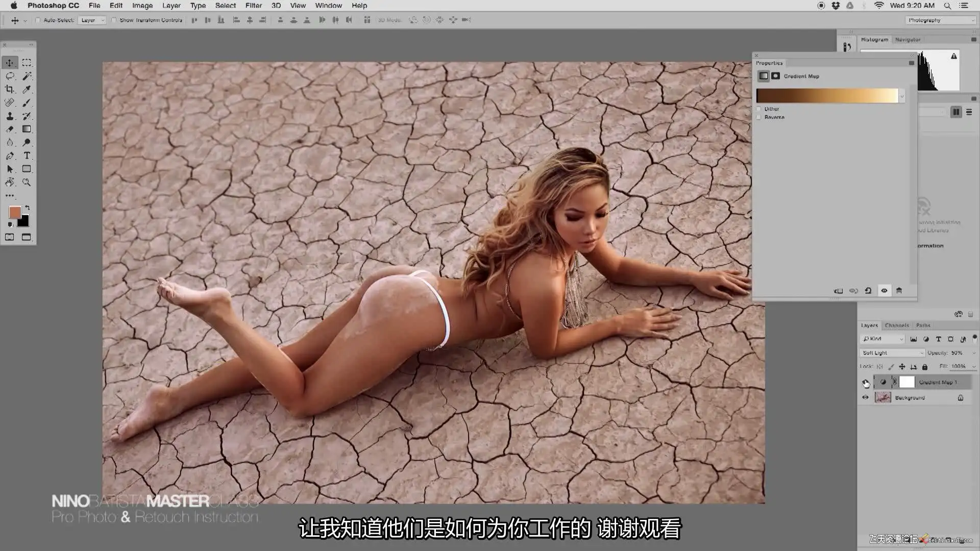The width and height of the screenshot is (980, 551).
Task: Open the foreground color swatch
Action: pos(15,213)
